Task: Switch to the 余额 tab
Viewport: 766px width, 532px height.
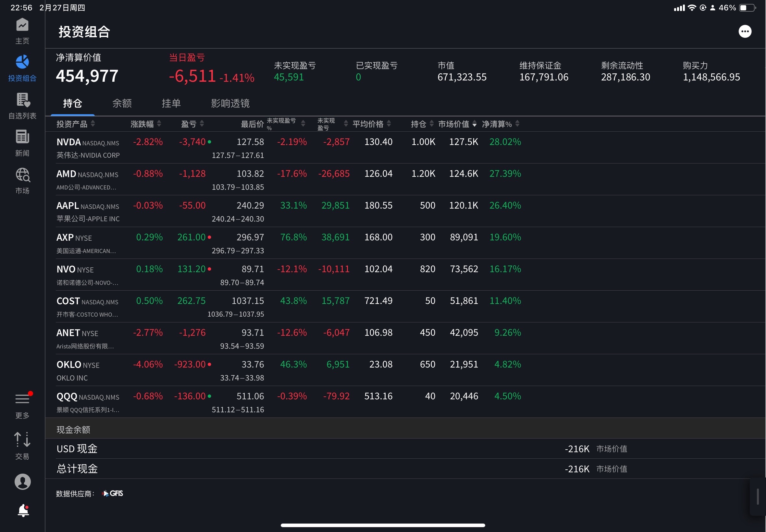Action: tap(122, 103)
